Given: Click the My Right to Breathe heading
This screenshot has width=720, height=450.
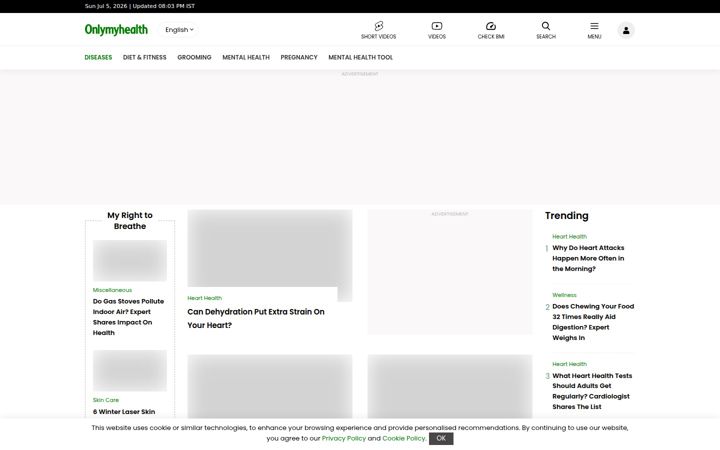Looking at the screenshot, I should (x=130, y=221).
